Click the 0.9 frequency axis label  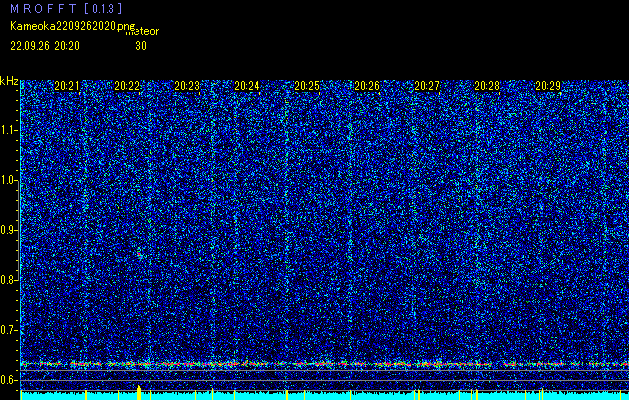(8, 230)
